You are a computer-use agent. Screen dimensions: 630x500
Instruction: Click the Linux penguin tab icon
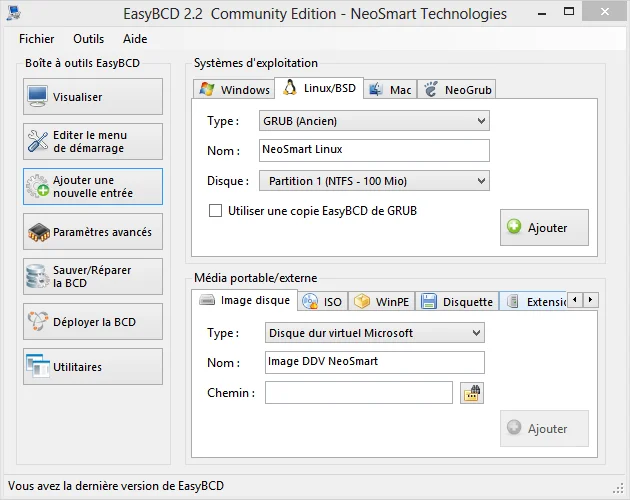[289, 87]
